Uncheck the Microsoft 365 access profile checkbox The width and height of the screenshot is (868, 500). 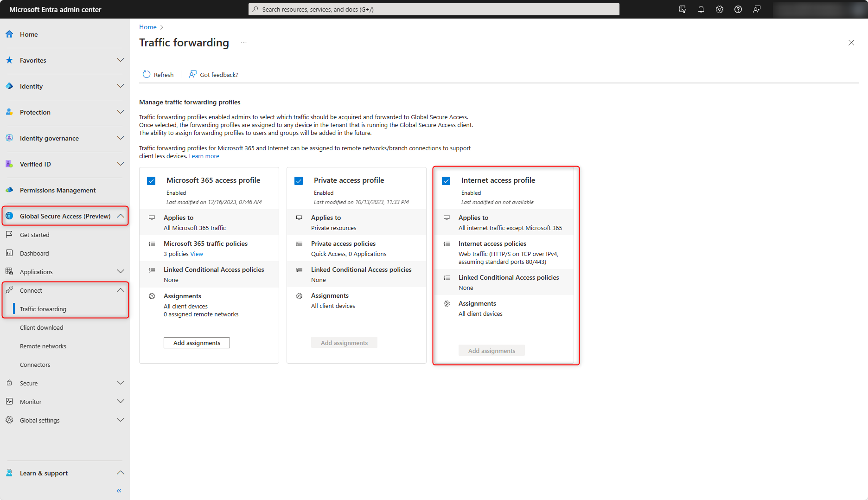click(x=151, y=180)
